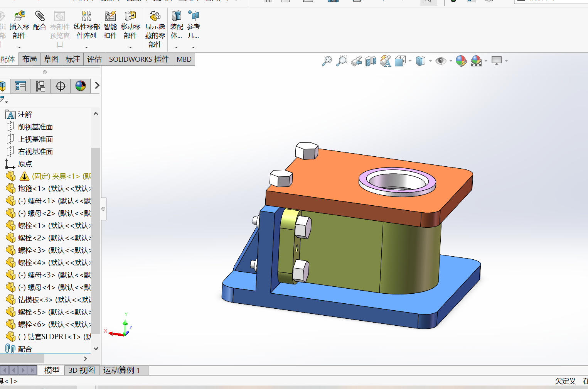Open the DimXpertManager crosshair tab
The height and width of the screenshot is (389, 588).
tap(61, 86)
